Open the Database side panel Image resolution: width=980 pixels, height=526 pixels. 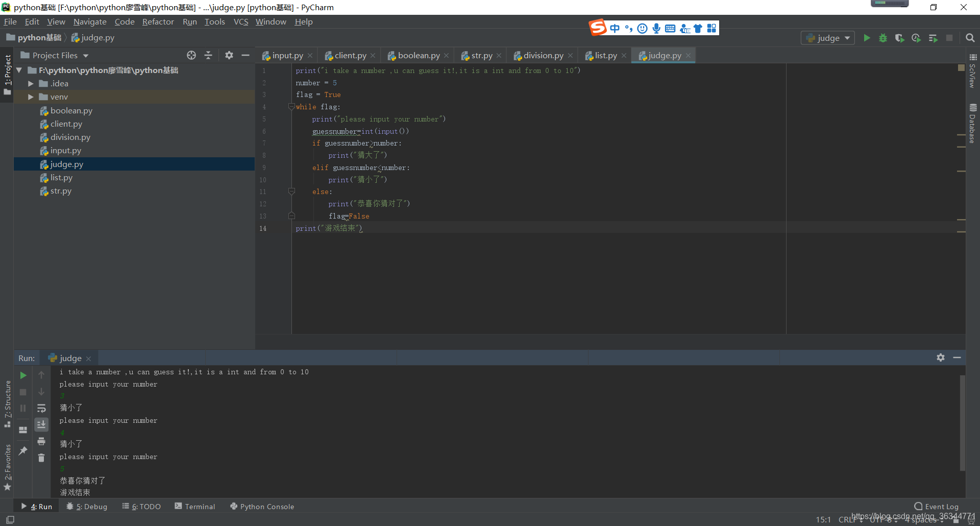click(x=973, y=124)
